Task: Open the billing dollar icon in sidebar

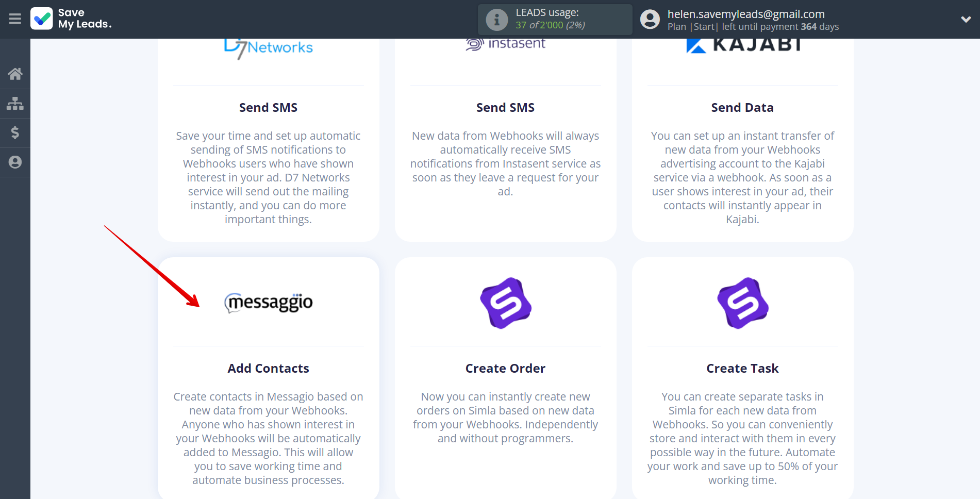Action: [15, 133]
